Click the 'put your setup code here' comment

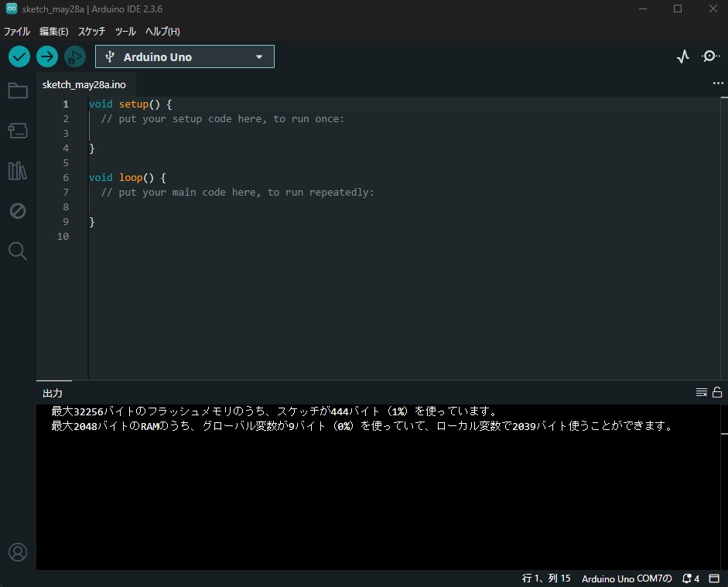pyautogui.click(x=223, y=119)
